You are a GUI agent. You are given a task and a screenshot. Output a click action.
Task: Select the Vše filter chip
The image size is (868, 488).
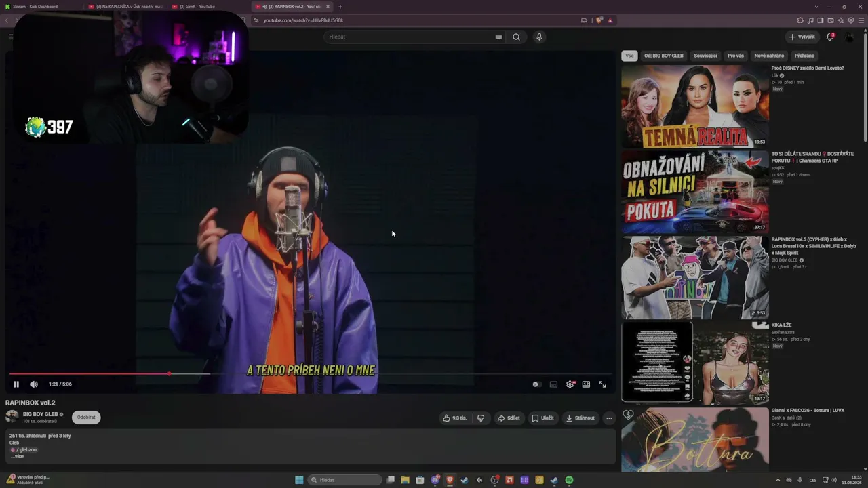coord(630,56)
